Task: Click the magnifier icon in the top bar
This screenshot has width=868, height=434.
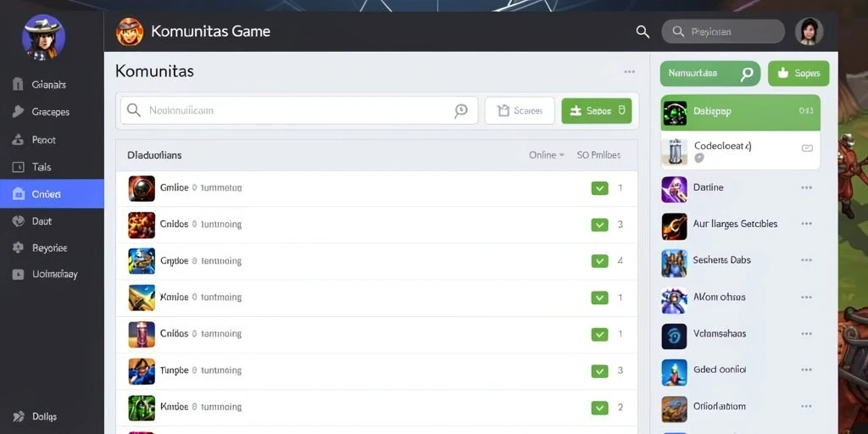Action: 643,31
